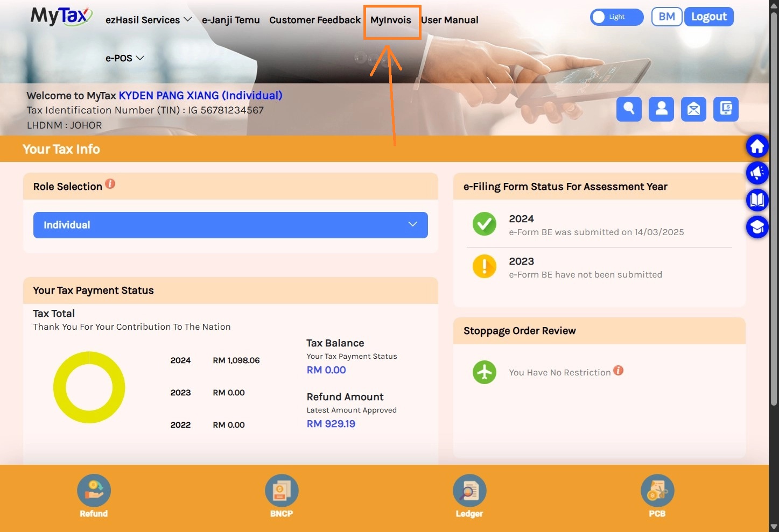Open the mail inbox envelope icon
Viewport: 779px width, 532px height.
pyautogui.click(x=693, y=109)
